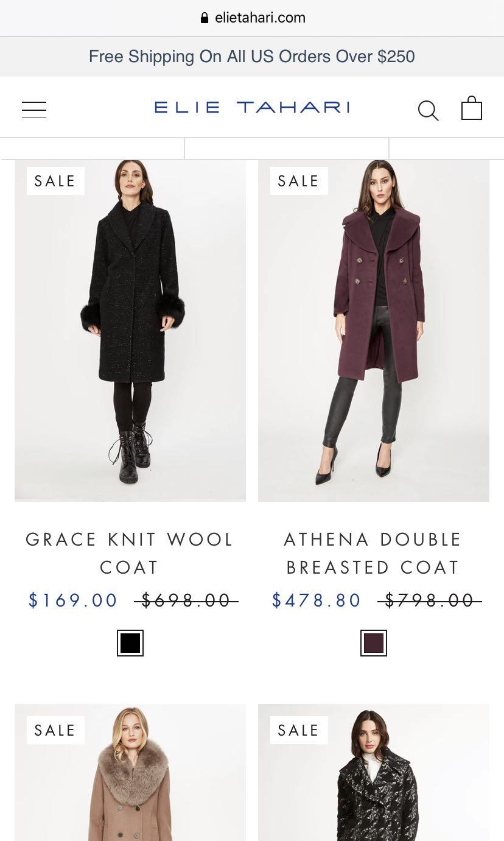
Task: Tap SALE badge on Athena coat
Action: point(299,181)
